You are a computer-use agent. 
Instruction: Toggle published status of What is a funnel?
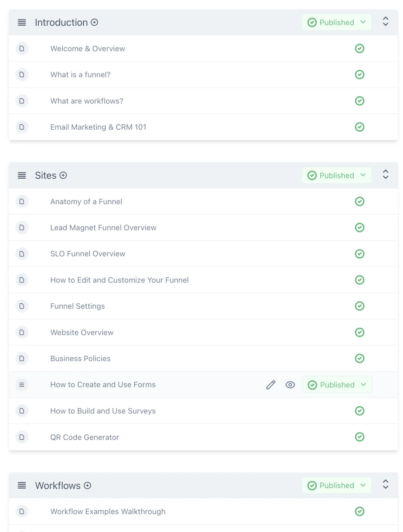pyautogui.click(x=359, y=75)
